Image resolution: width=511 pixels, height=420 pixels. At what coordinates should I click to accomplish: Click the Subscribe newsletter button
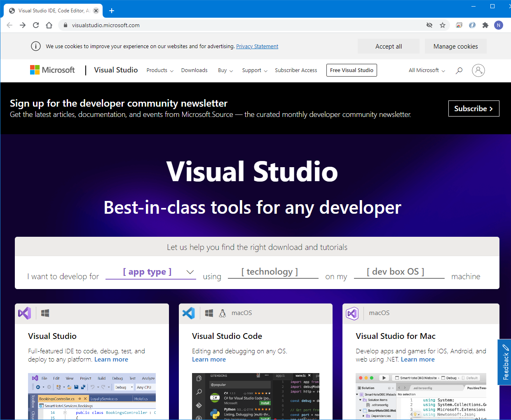click(473, 109)
